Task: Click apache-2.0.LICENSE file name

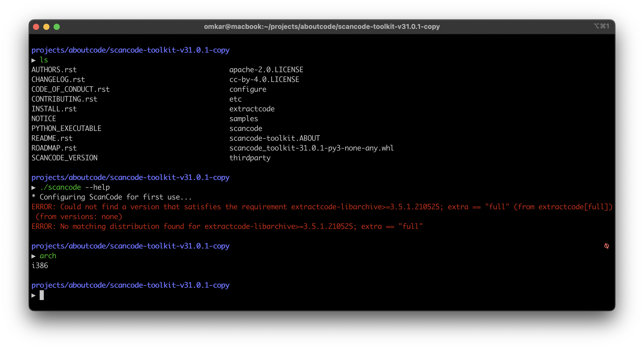Action: 266,70
